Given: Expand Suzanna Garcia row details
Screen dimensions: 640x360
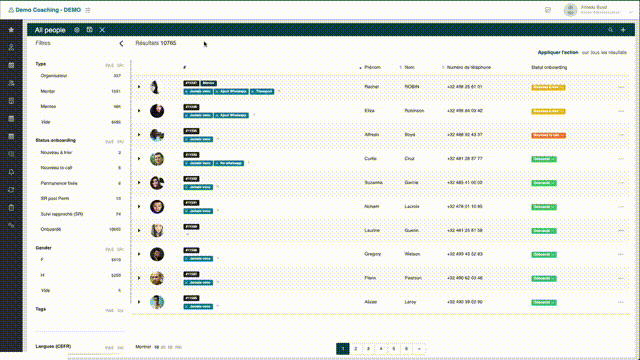Looking at the screenshot, I should [139, 182].
